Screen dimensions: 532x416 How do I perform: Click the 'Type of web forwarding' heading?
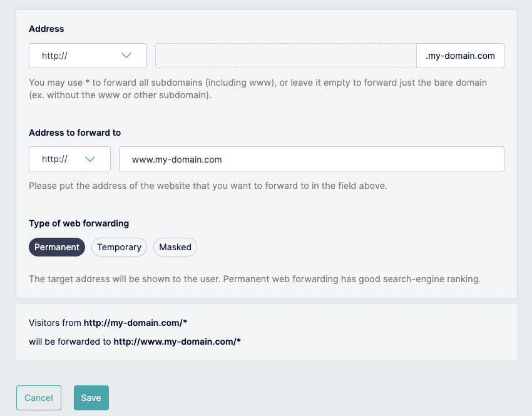[79, 223]
